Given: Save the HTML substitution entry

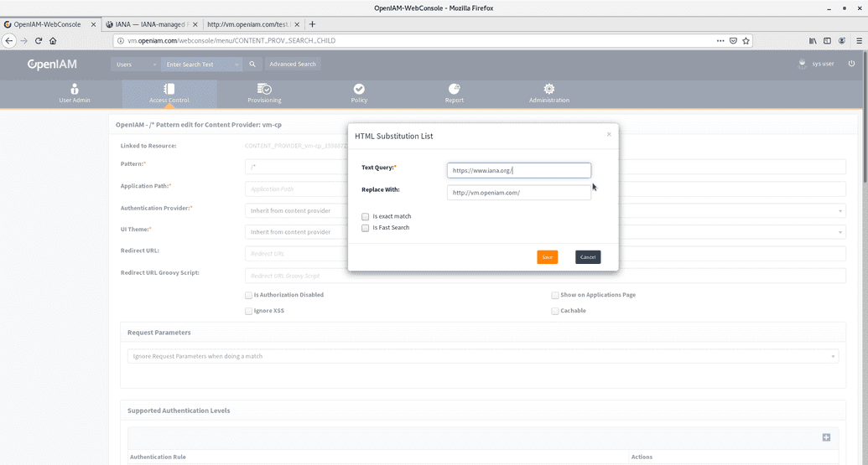Looking at the screenshot, I should click(547, 257).
